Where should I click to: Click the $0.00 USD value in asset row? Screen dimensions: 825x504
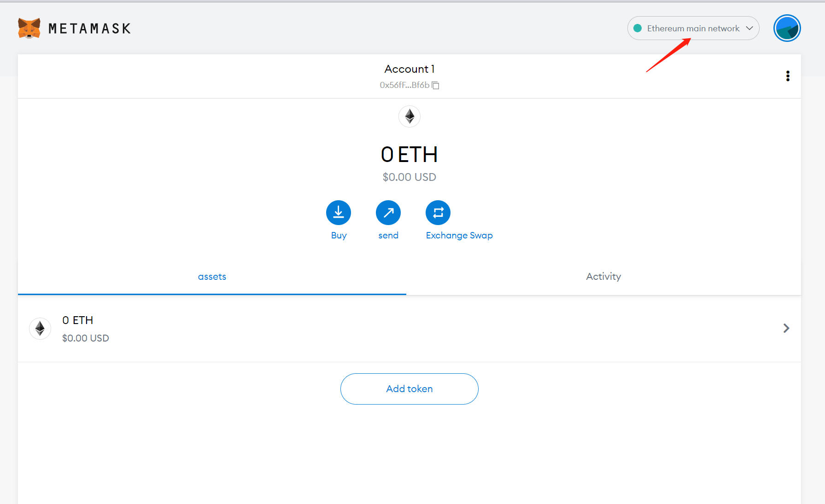86,338
